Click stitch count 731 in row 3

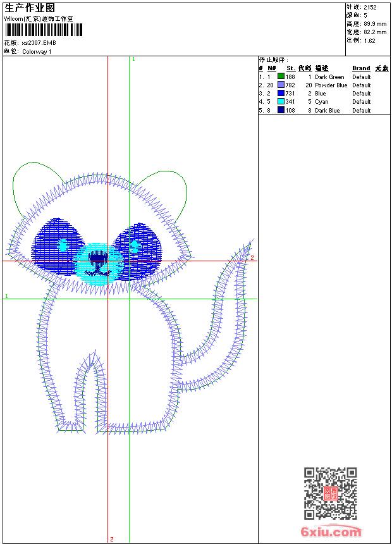tap(290, 94)
